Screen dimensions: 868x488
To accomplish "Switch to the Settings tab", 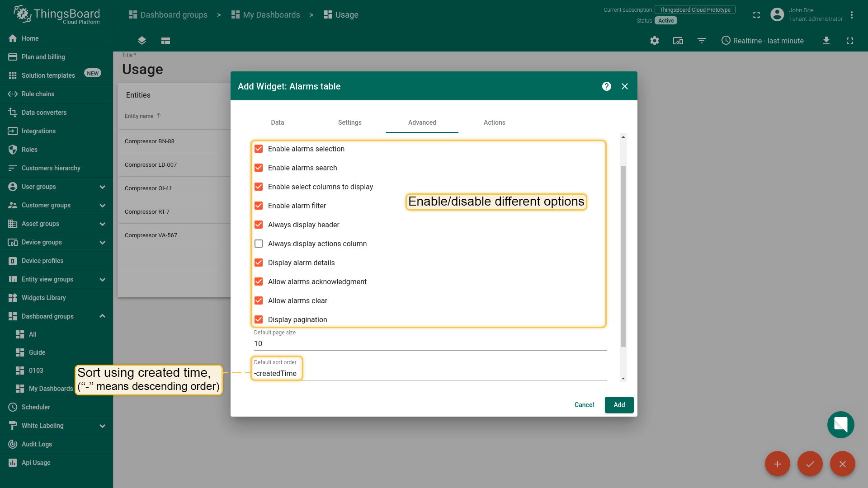I will 349,122.
